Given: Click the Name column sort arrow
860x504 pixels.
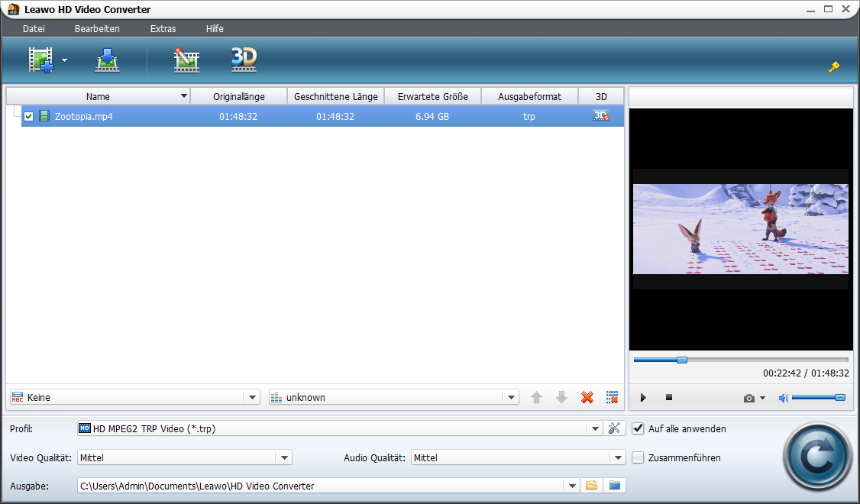Looking at the screenshot, I should tap(184, 96).
